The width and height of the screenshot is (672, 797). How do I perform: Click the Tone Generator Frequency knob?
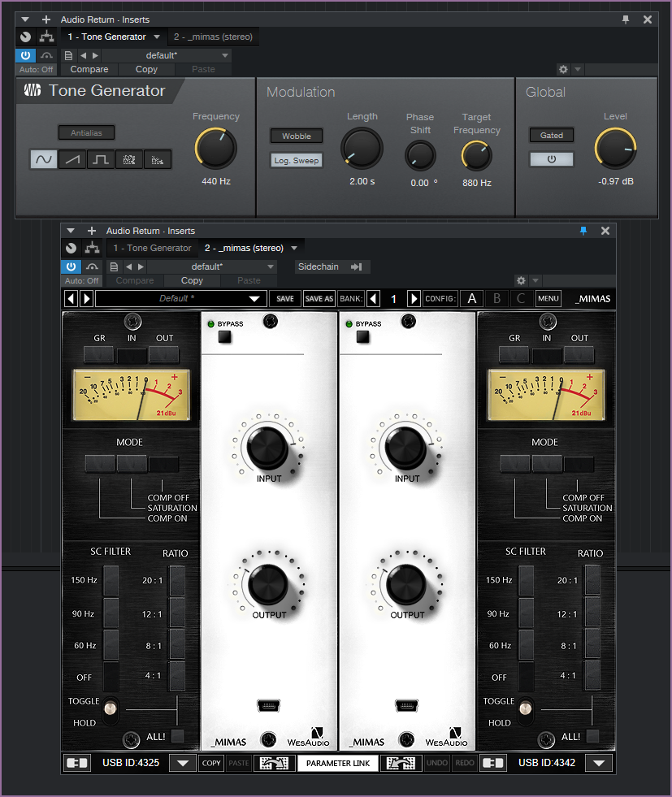[215, 149]
